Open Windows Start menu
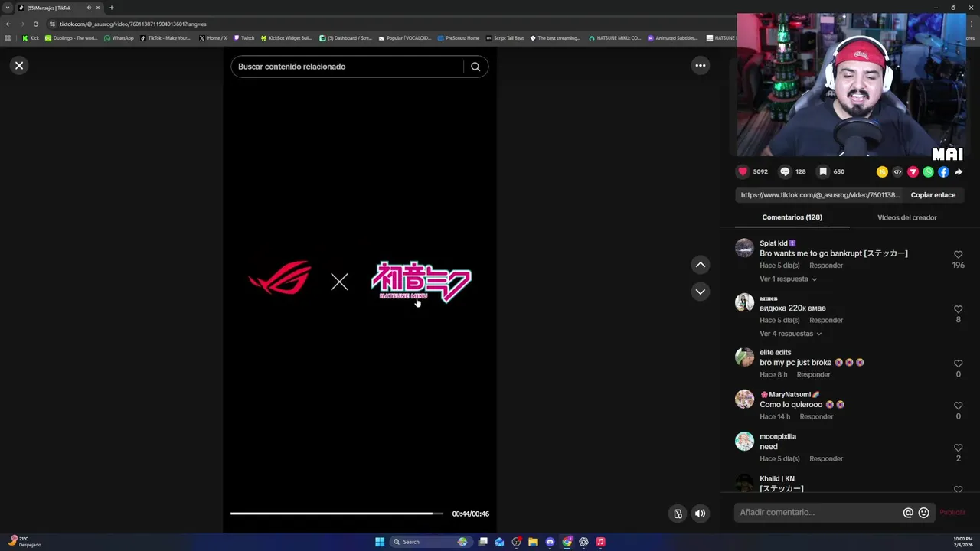 (x=380, y=542)
